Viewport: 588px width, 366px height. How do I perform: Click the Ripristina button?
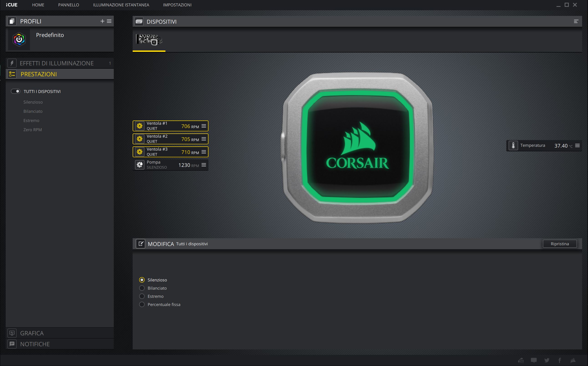pos(560,244)
